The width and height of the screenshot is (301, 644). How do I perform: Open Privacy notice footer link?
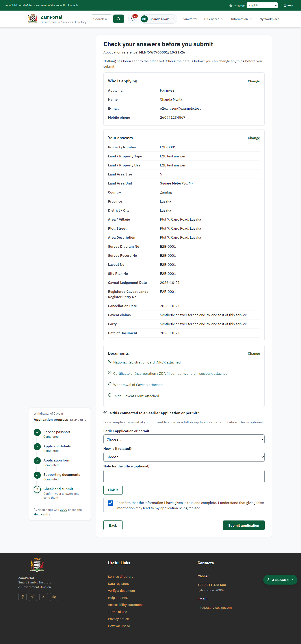(x=118, y=619)
